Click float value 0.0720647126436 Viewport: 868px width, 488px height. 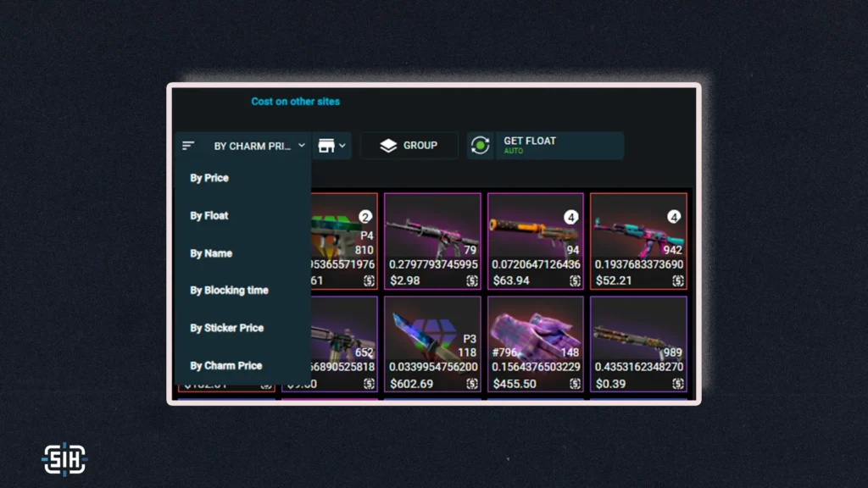536,264
